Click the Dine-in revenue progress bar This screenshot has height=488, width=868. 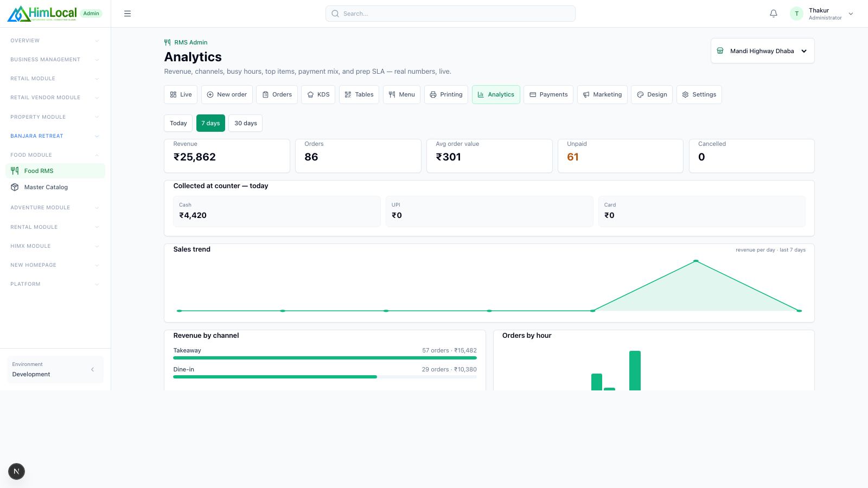(325, 377)
